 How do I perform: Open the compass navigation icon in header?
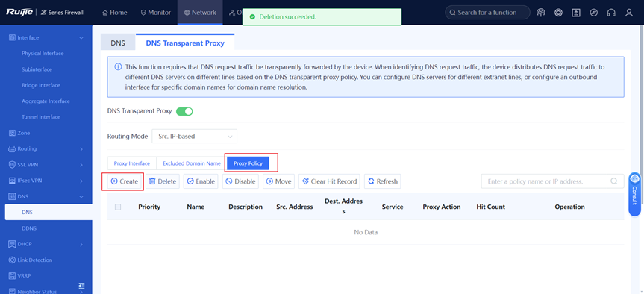coord(593,13)
